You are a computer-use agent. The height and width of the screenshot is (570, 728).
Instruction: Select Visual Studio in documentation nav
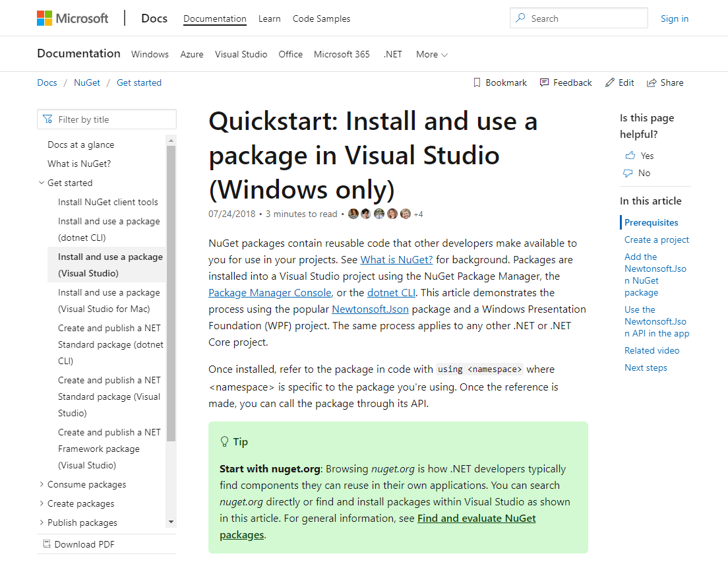click(x=241, y=54)
